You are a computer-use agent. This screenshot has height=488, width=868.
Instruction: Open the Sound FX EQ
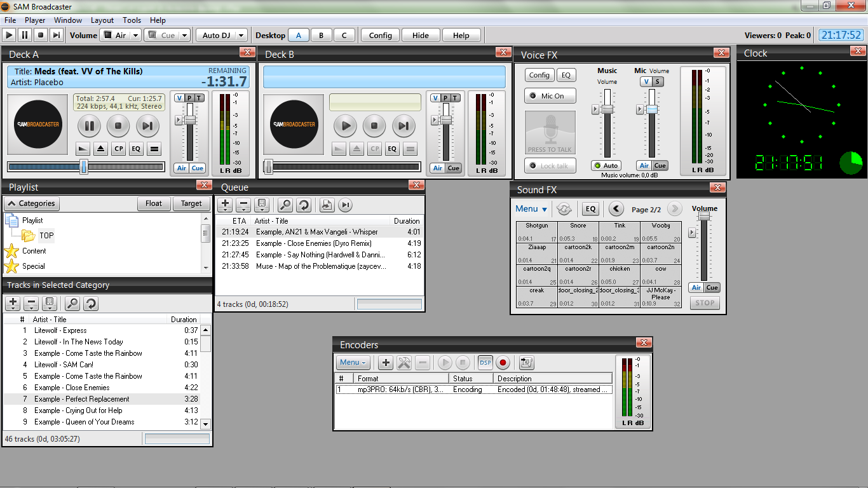pyautogui.click(x=591, y=209)
